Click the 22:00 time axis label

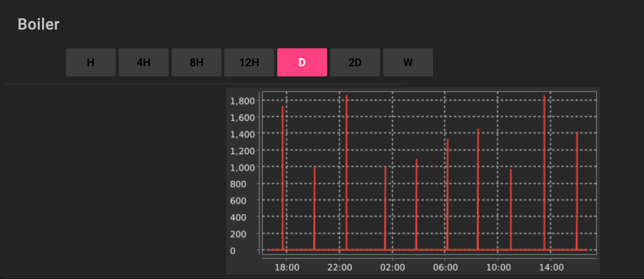click(x=340, y=267)
